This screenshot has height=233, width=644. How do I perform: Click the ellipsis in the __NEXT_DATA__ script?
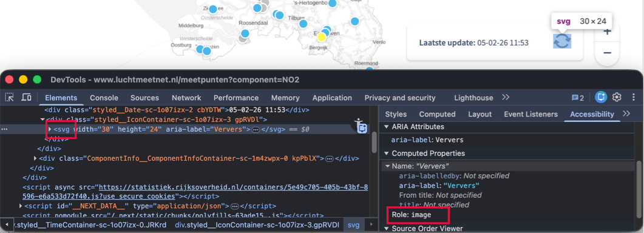pyautogui.click(x=235, y=206)
